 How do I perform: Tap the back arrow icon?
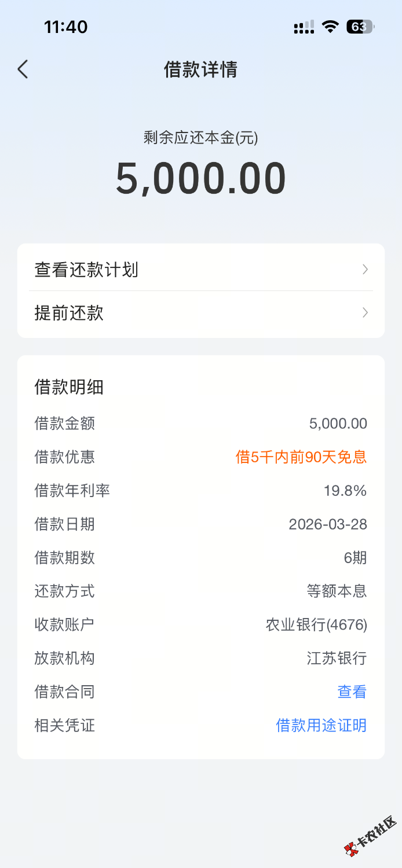click(23, 69)
